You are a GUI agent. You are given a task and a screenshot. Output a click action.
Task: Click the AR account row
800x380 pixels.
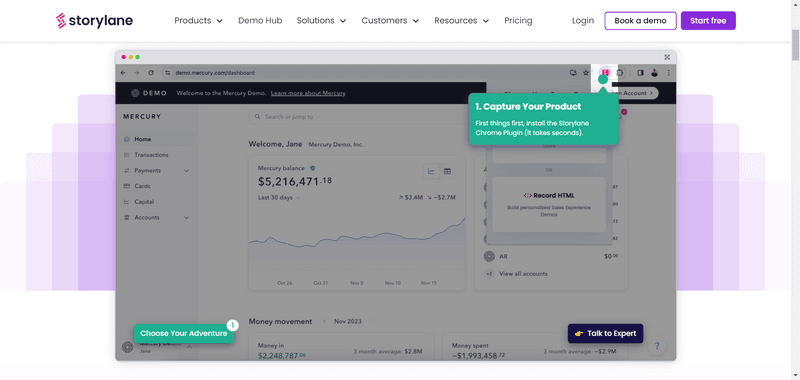pyautogui.click(x=551, y=256)
